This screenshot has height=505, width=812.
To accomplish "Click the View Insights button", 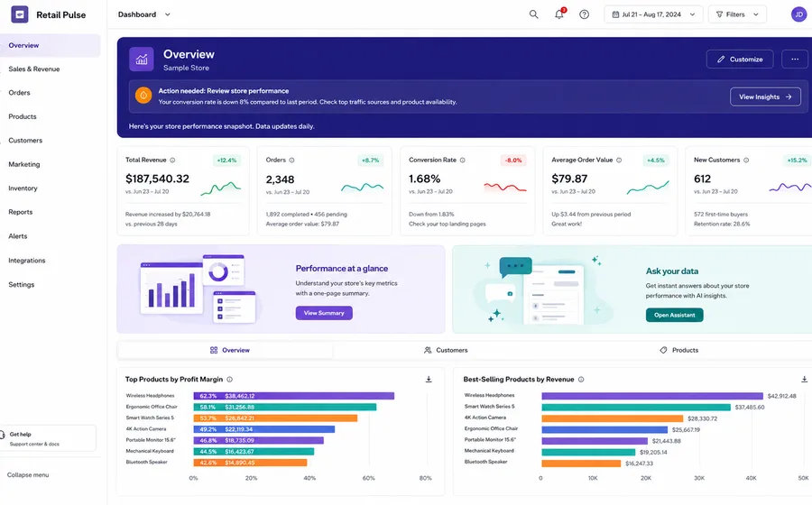I will (x=765, y=96).
